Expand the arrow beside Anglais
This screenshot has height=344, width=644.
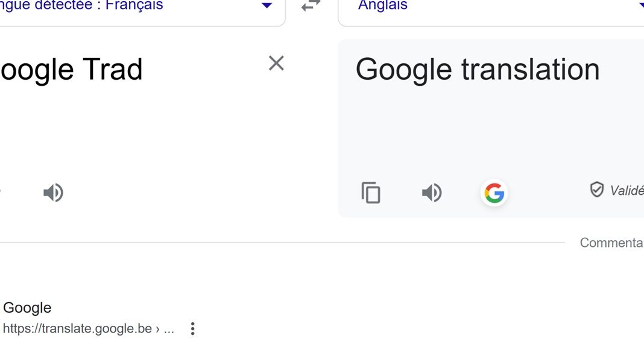[x=641, y=4]
